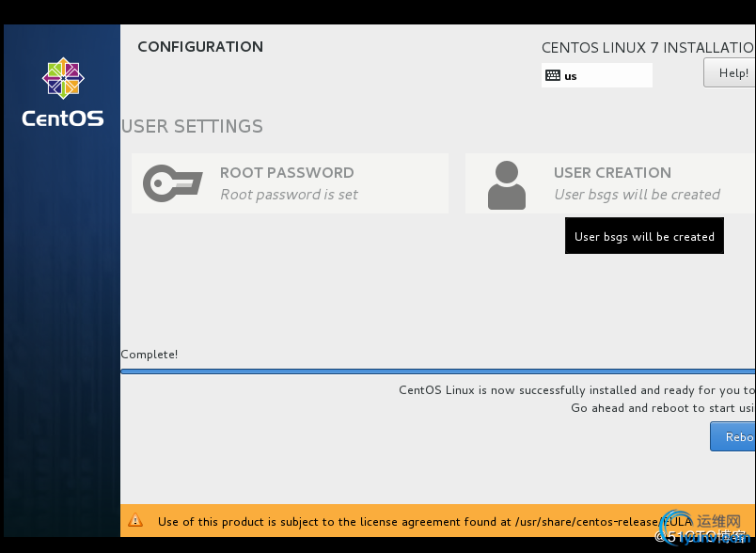Click the installation progress bar

pos(438,371)
